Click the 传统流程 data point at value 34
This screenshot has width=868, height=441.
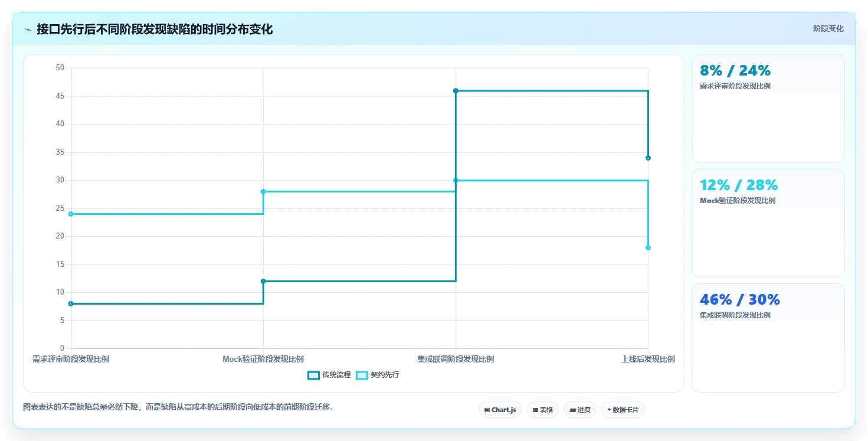coord(648,158)
